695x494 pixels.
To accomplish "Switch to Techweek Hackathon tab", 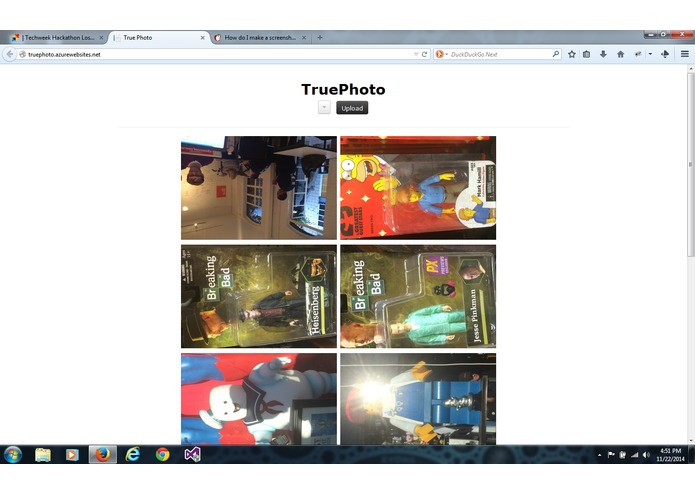I will 57,38.
